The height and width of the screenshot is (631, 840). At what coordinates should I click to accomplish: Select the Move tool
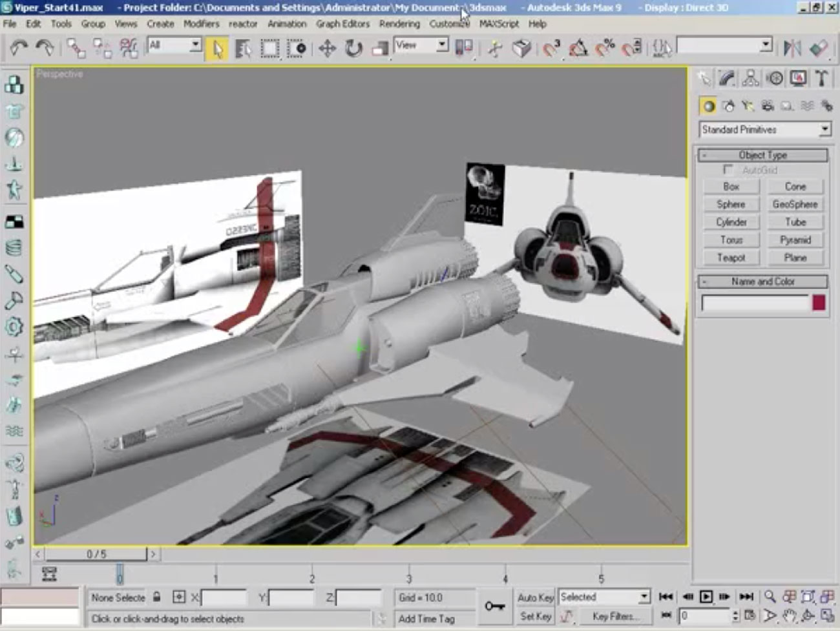point(327,48)
